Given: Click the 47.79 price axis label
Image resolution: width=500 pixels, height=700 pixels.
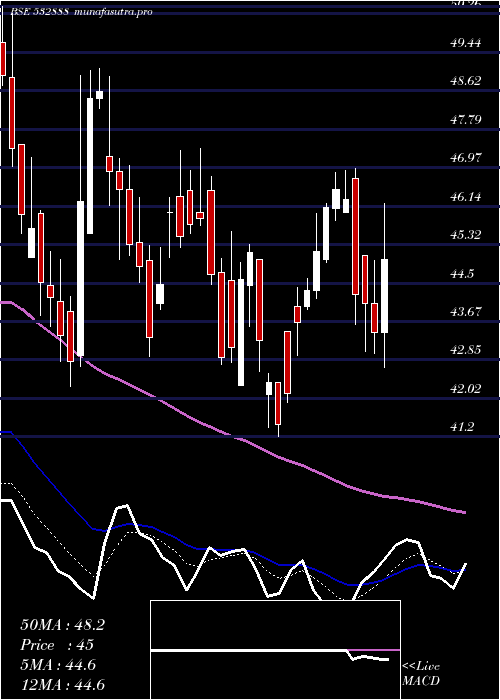Looking at the screenshot, I should pyautogui.click(x=466, y=119).
